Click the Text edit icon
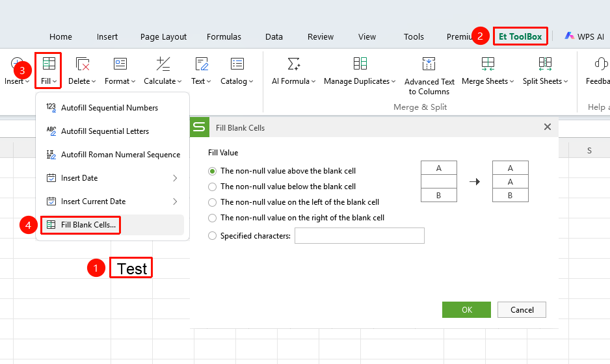 click(202, 64)
